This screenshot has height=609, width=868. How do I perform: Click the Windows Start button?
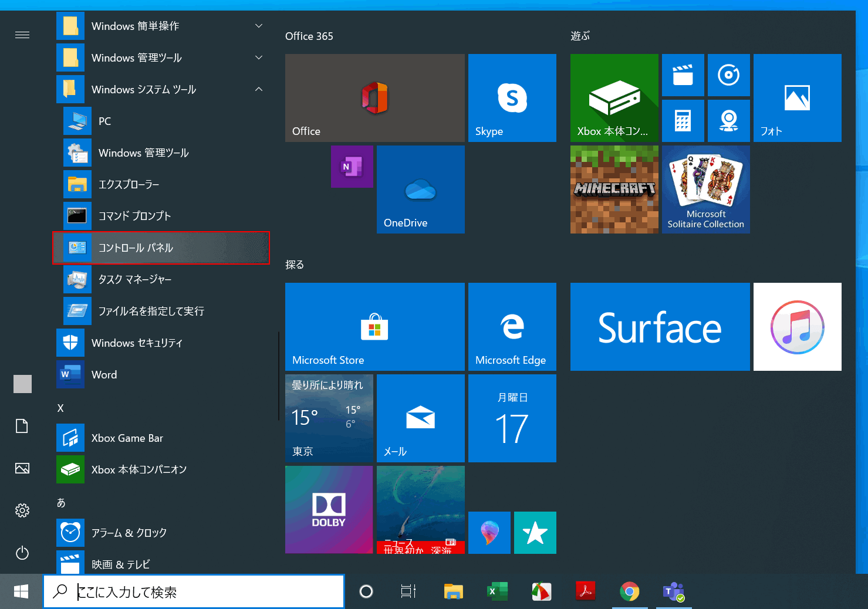coord(21,591)
